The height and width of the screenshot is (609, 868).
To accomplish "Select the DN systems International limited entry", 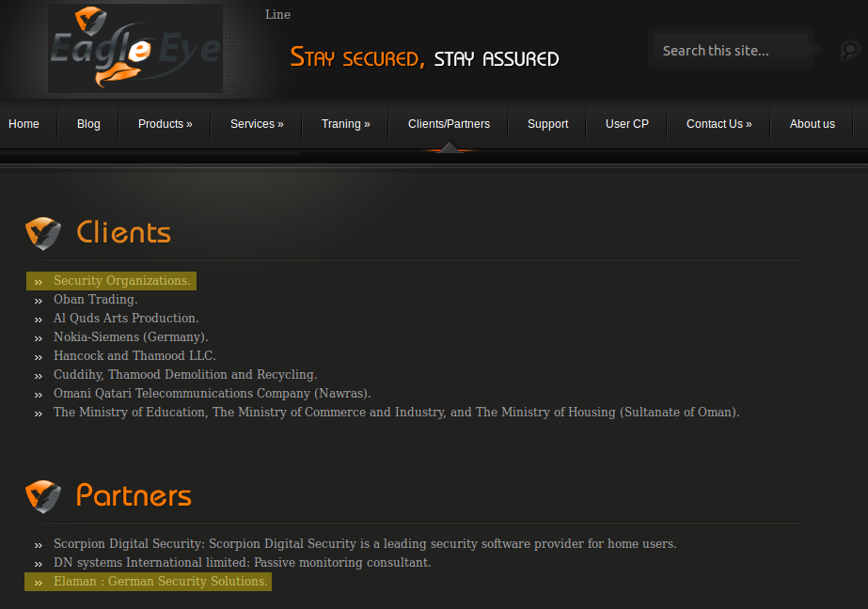I will point(242,563).
